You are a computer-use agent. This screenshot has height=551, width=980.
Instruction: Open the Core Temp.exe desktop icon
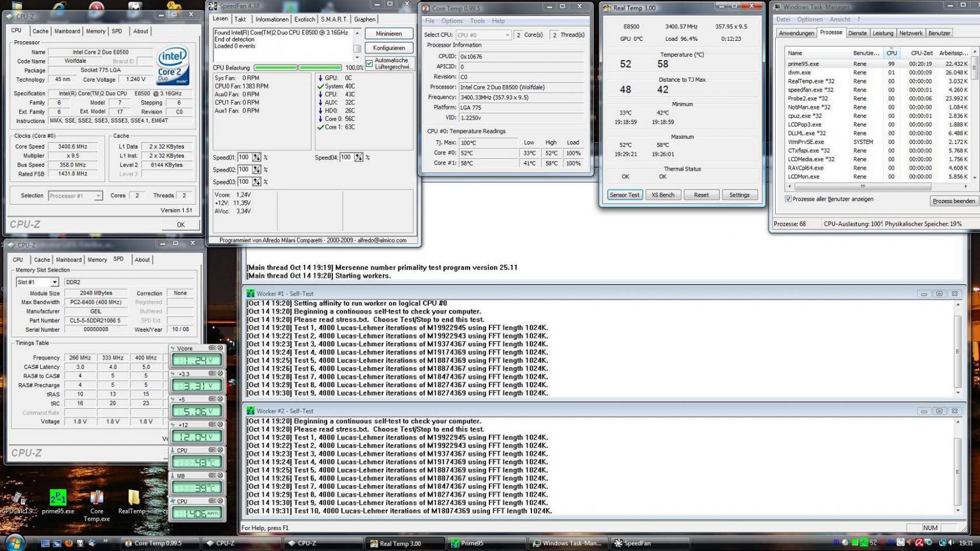(x=96, y=505)
